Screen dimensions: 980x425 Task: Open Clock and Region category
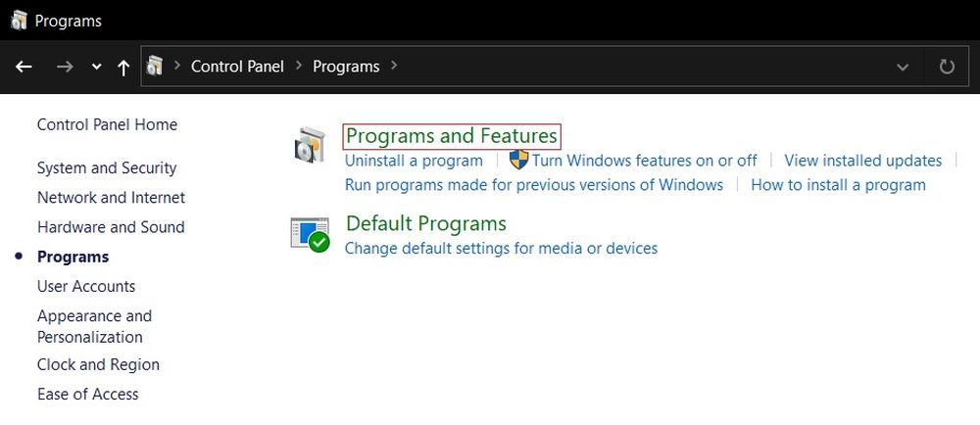[98, 364]
